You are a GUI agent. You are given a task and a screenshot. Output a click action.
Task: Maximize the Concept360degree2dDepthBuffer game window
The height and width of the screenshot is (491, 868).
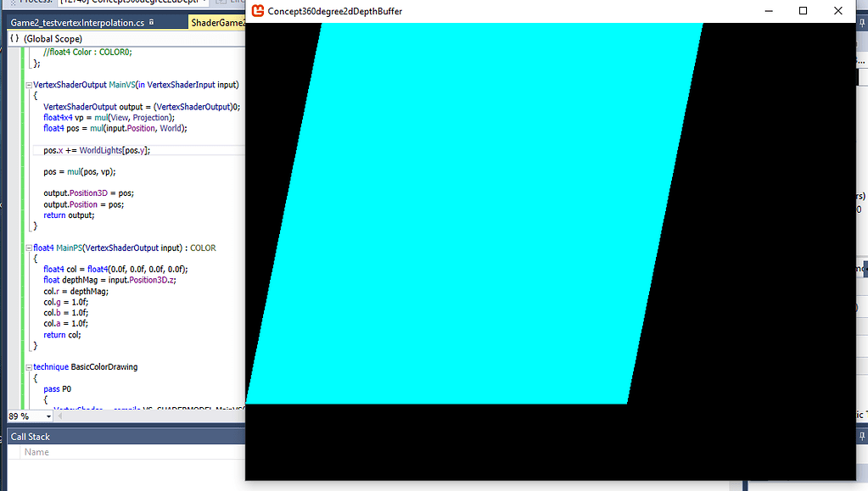pyautogui.click(x=801, y=11)
